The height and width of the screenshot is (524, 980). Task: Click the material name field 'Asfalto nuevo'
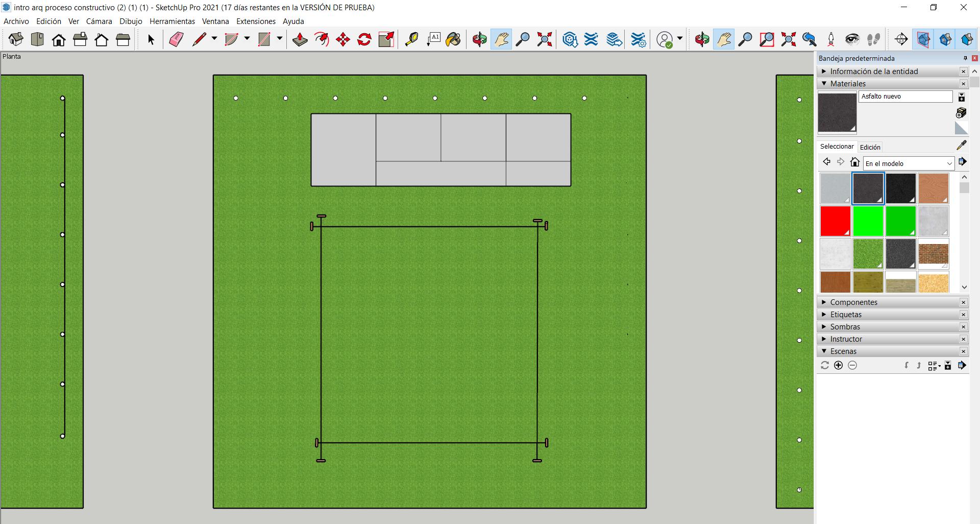pos(905,97)
